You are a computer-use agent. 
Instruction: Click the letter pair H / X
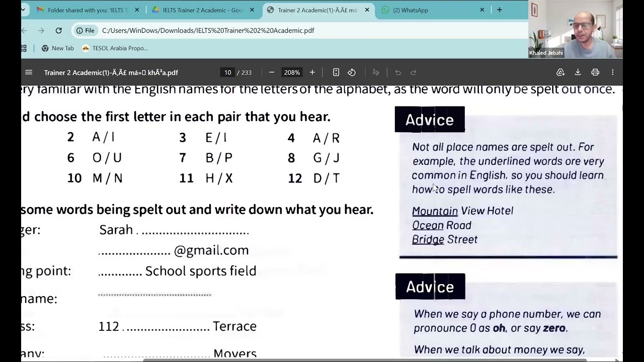pyautogui.click(x=219, y=178)
